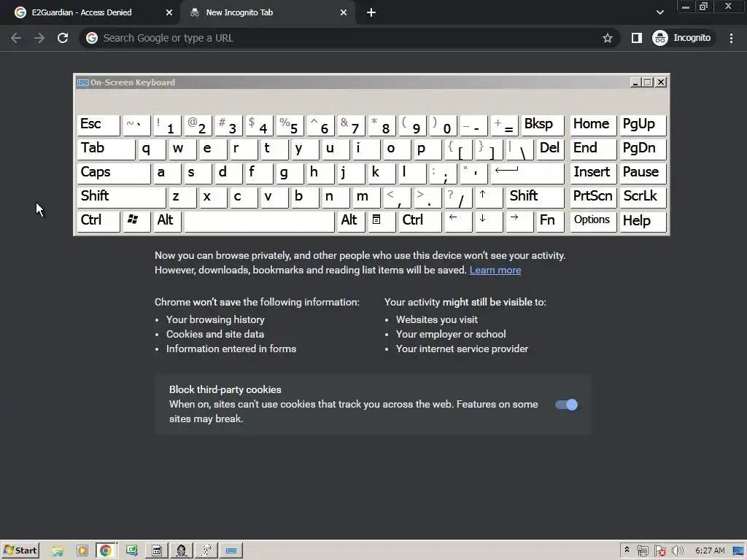
Task: Close the On-Screen Keyboard window
Action: [661, 82]
